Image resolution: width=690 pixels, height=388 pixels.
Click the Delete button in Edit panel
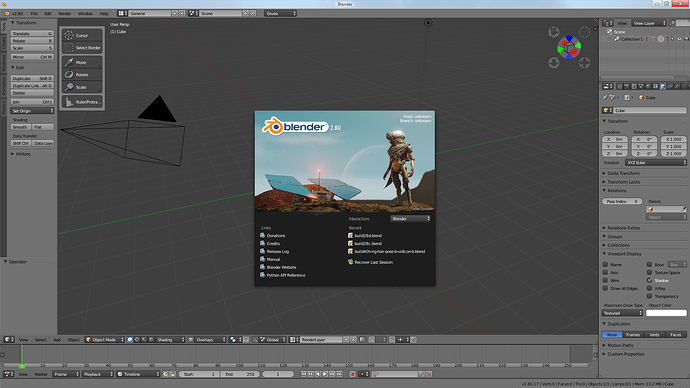point(32,93)
